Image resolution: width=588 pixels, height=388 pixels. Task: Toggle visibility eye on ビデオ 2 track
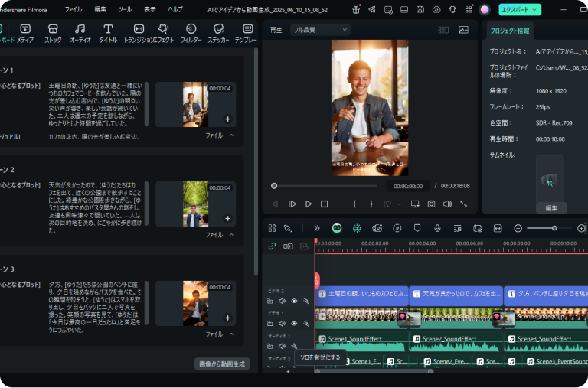(x=294, y=301)
